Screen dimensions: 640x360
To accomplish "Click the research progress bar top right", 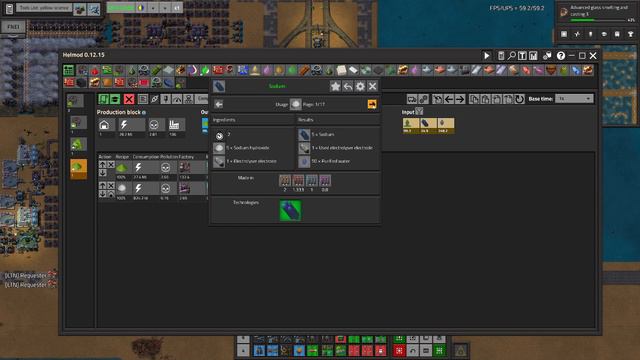I will pos(598,20).
